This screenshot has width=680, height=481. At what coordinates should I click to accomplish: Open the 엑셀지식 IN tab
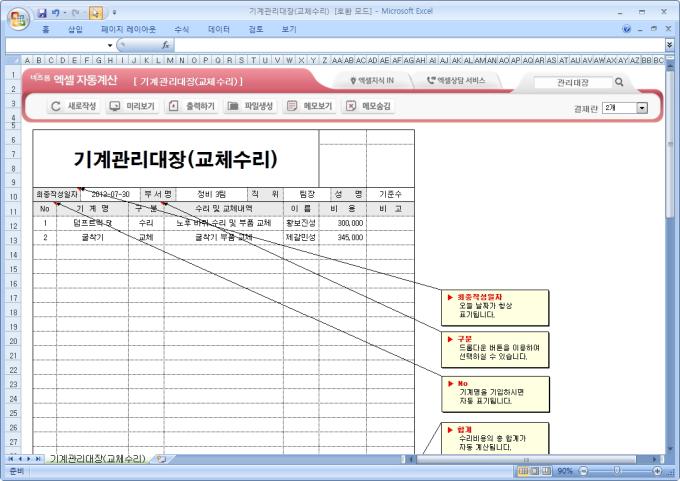click(x=372, y=80)
